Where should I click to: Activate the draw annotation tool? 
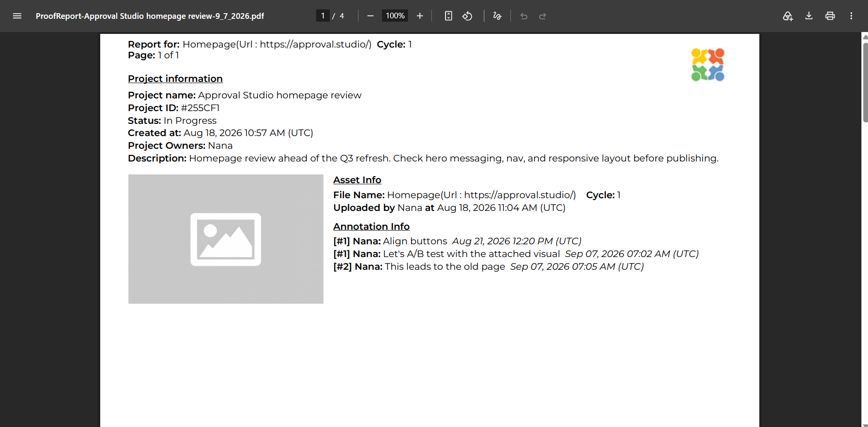(497, 16)
